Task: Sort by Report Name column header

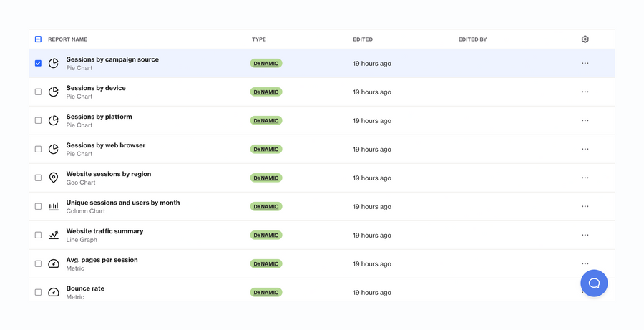Action: (68, 39)
